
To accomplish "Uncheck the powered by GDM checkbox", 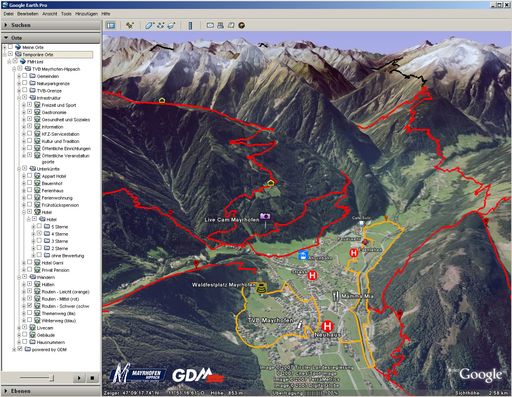I will 20,349.
